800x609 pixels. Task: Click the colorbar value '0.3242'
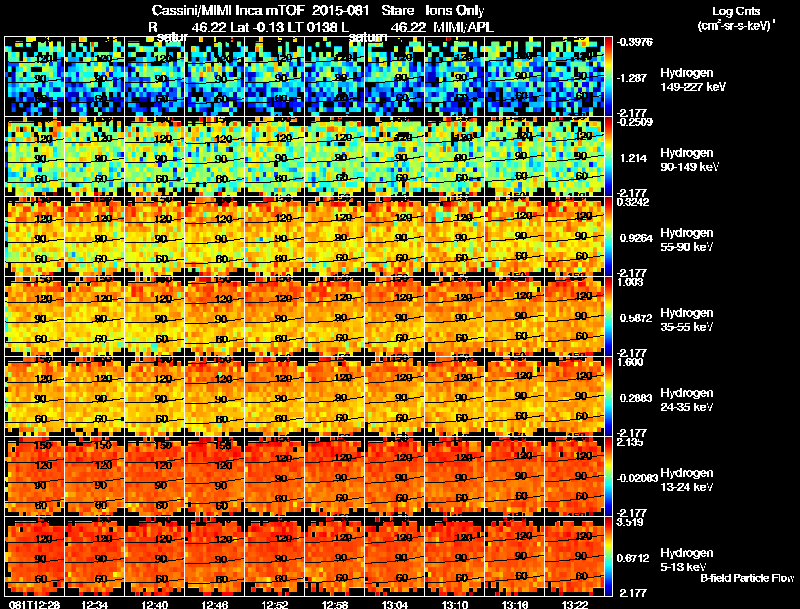[x=633, y=202]
